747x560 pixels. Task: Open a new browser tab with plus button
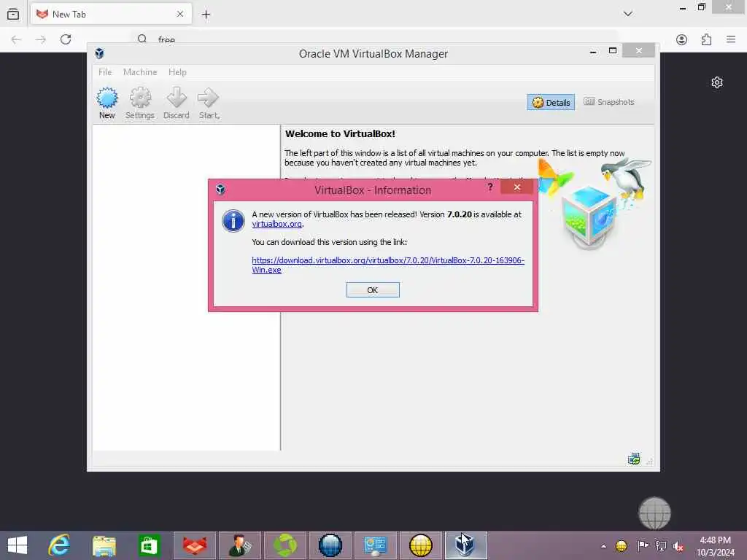click(x=206, y=15)
